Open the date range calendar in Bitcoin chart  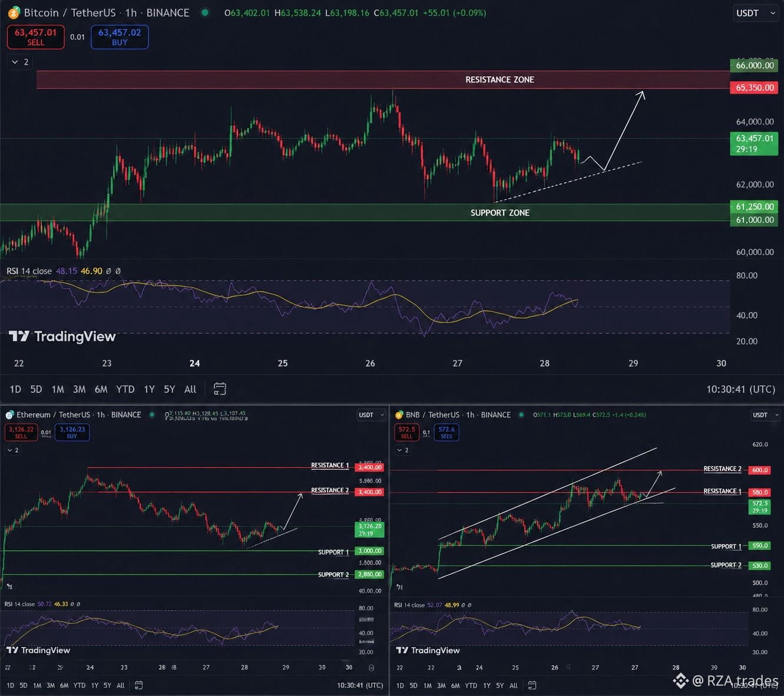coord(220,389)
